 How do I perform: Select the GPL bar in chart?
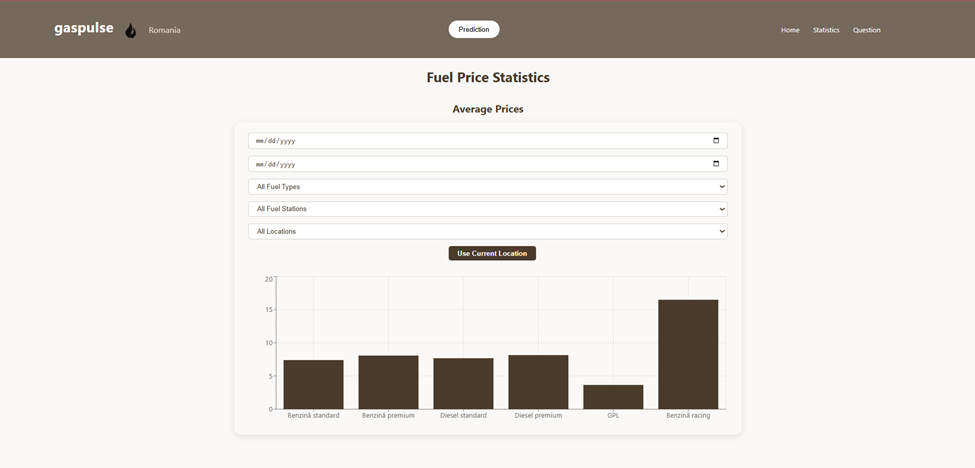click(613, 397)
